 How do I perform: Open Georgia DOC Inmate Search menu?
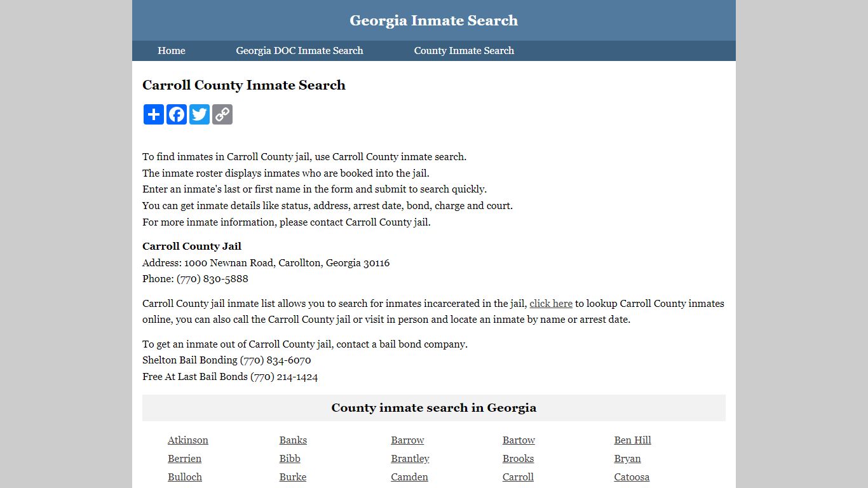(x=299, y=51)
